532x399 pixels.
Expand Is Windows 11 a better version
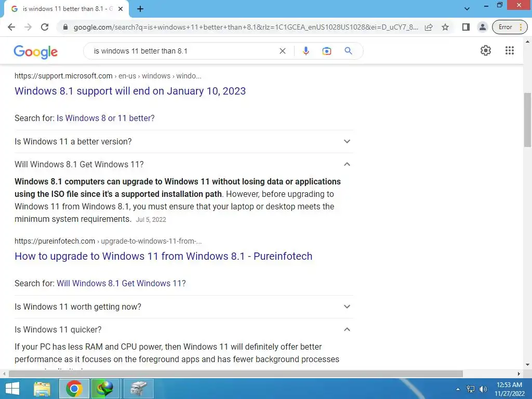point(183,141)
